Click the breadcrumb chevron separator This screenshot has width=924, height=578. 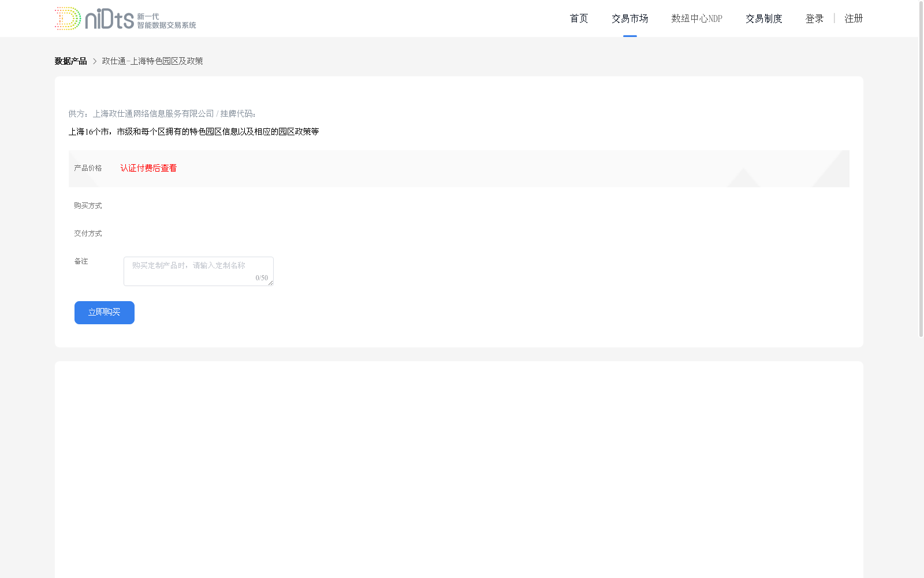pyautogui.click(x=95, y=61)
